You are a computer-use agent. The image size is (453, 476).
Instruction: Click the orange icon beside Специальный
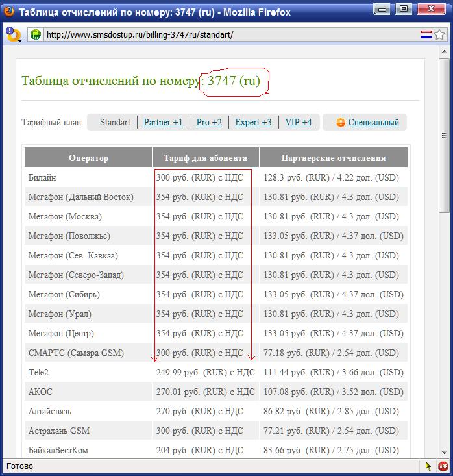pyautogui.click(x=341, y=122)
